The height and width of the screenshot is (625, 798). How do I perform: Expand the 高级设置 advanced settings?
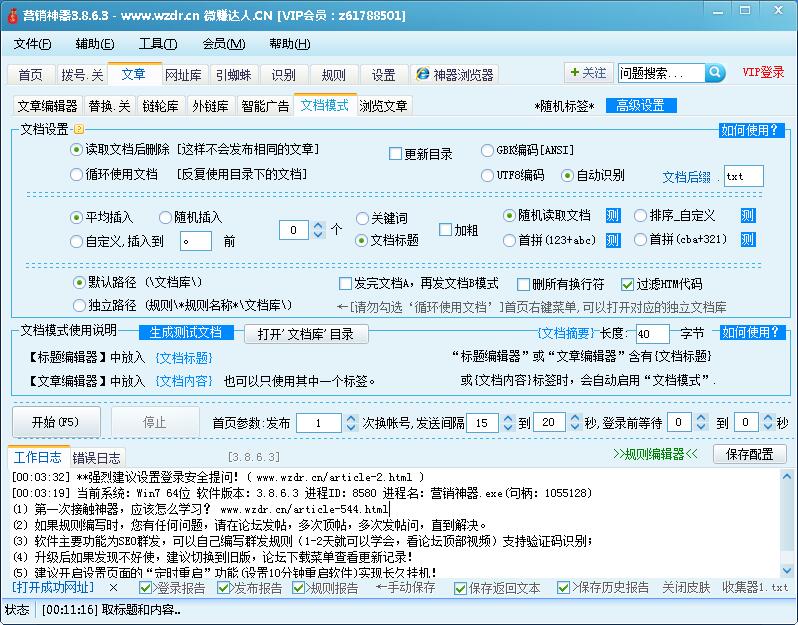point(639,105)
